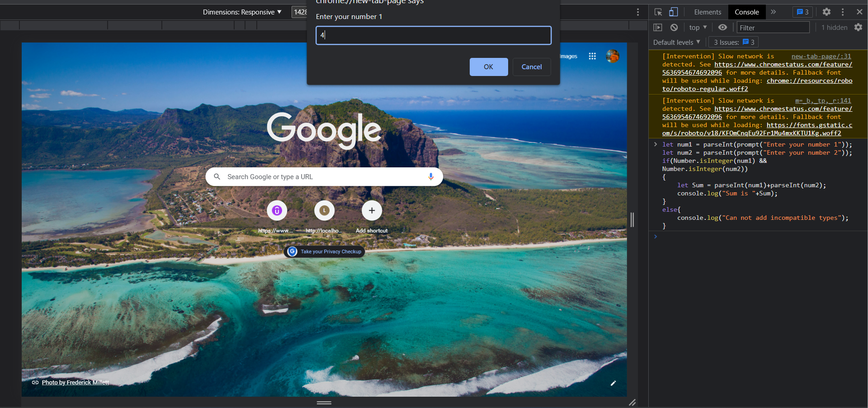The width and height of the screenshot is (868, 408).
Task: Confirm the prompt with OK
Action: point(489,67)
